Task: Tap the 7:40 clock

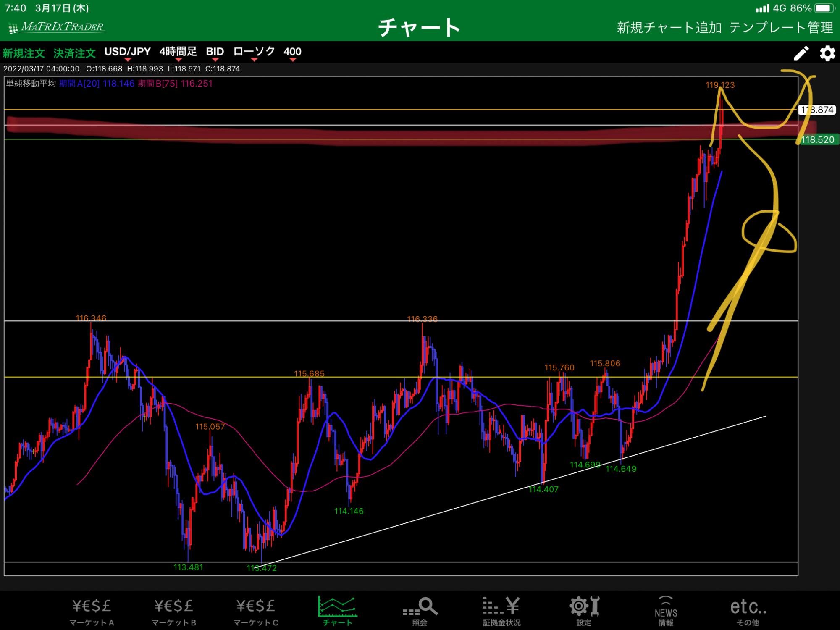Action: pos(16,8)
